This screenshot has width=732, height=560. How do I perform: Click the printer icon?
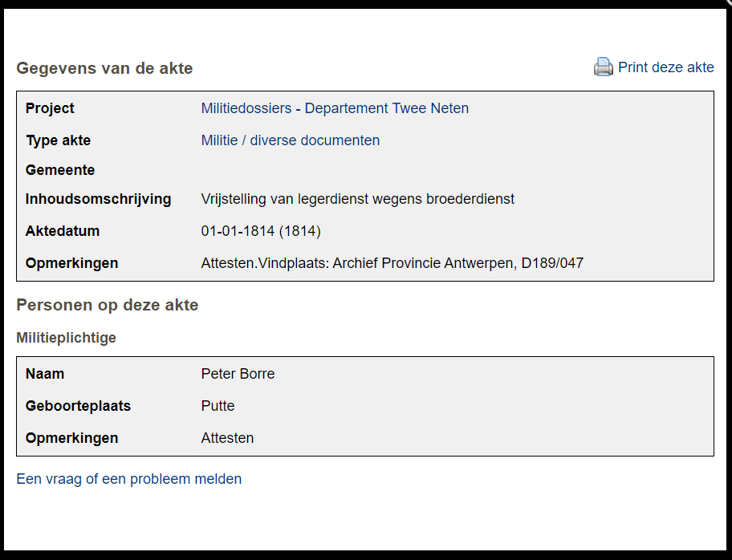pos(603,67)
